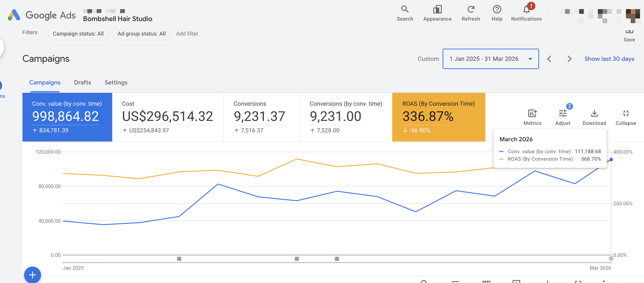Open the chart Metrics selector
Screen dimensions: 644x283
532,117
